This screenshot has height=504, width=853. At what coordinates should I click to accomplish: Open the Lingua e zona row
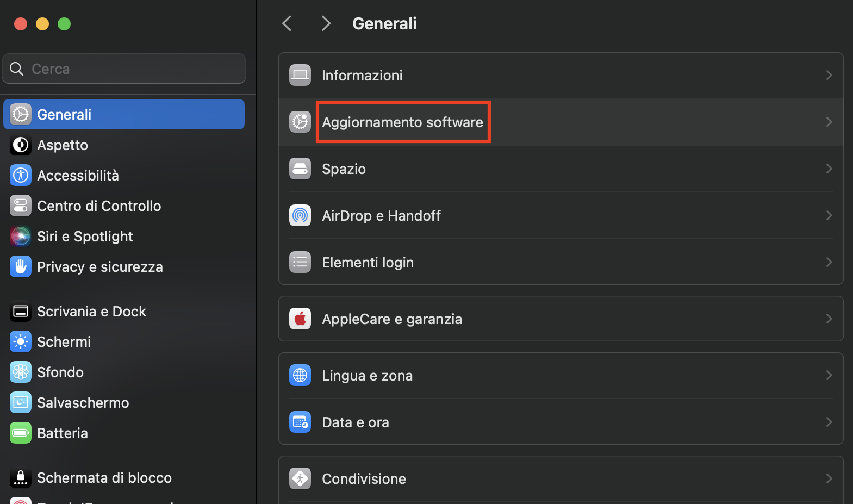[561, 375]
